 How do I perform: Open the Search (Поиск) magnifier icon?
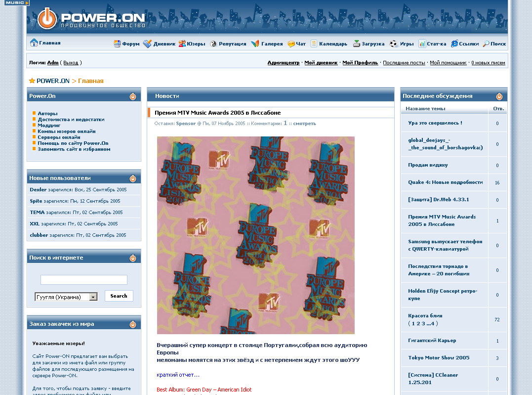coord(486,44)
